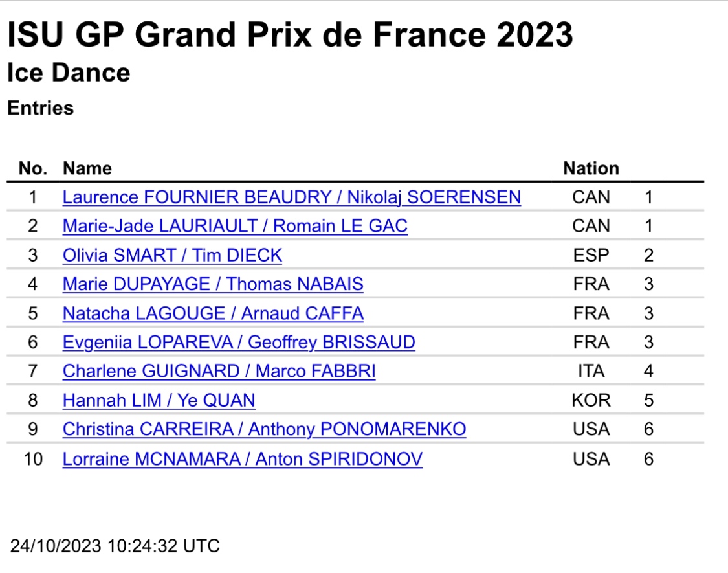Viewport: 728px width, 573px height.
Task: Click the KOR nation cell
Action: 591,400
